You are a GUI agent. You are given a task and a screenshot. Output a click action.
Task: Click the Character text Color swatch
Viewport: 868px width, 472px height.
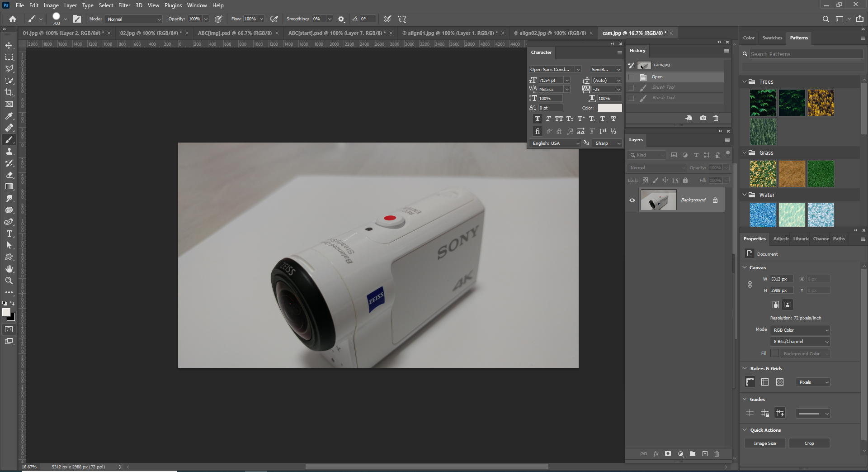609,108
